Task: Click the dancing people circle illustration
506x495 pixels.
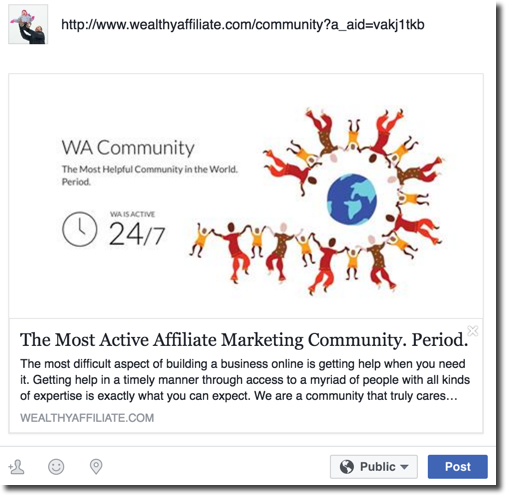Action: [x=317, y=201]
